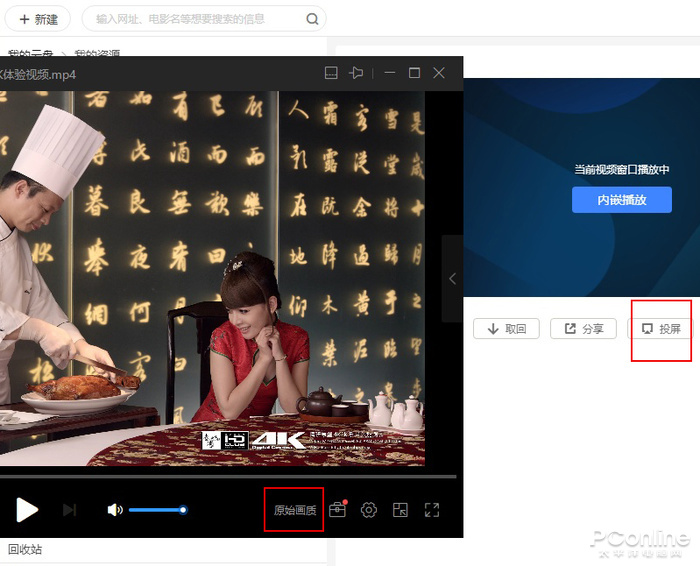Click the 新建 new button
Screen dimensions: 700x566
tap(38, 19)
